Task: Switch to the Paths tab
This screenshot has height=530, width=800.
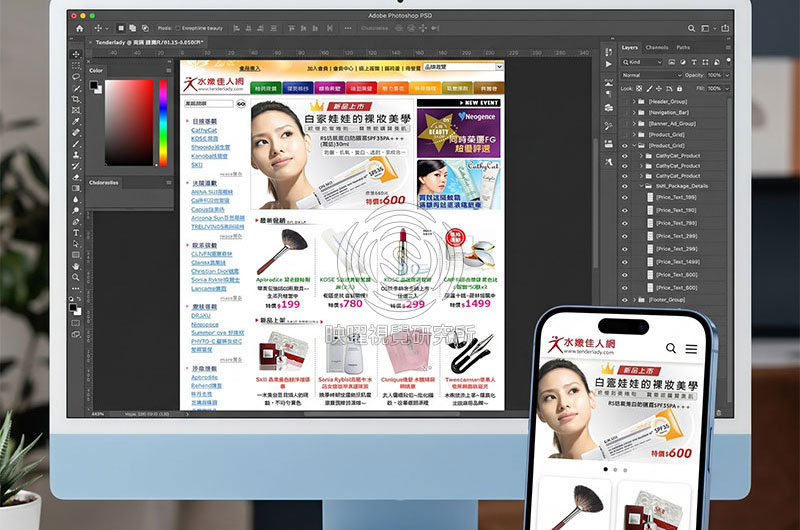Action: tap(683, 47)
